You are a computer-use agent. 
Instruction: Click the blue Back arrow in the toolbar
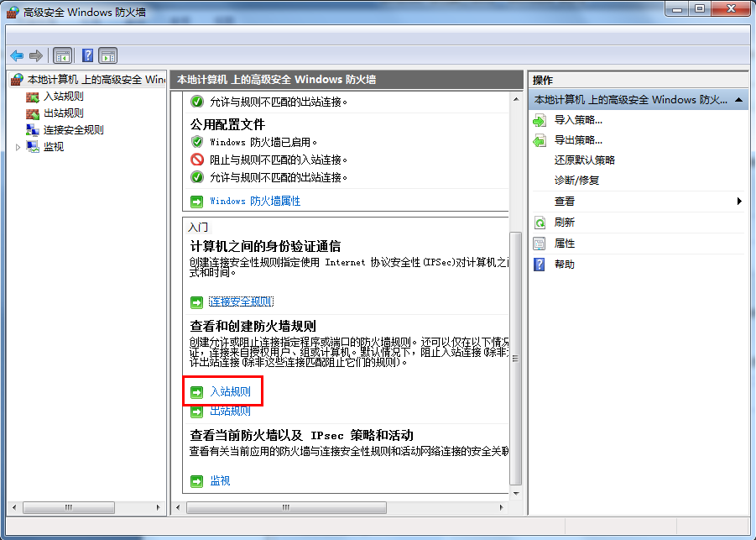tap(17, 56)
